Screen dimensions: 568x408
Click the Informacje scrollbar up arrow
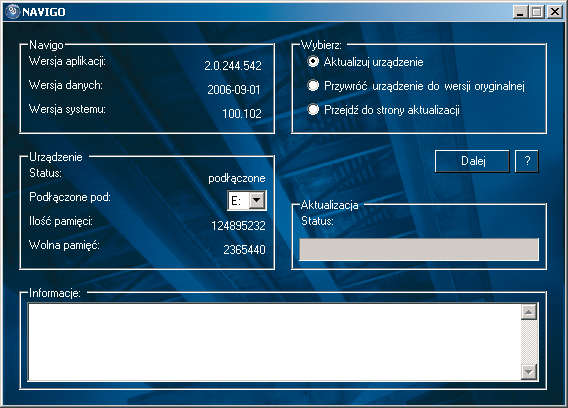pos(529,312)
